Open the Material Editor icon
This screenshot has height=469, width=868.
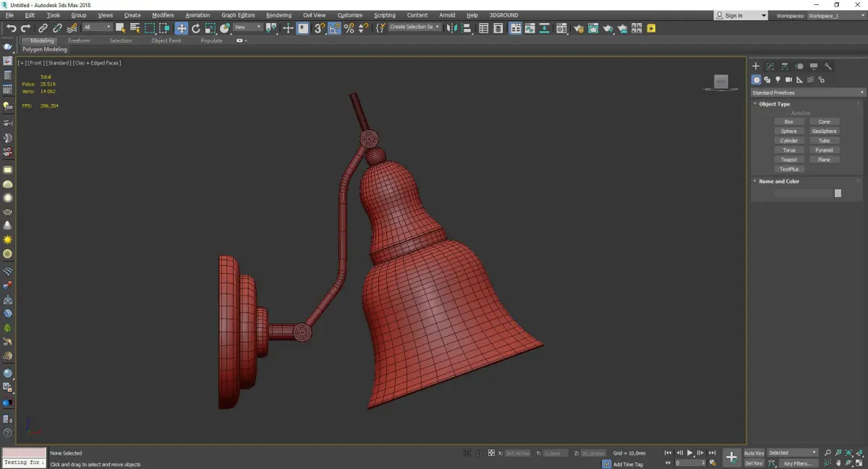(x=562, y=28)
